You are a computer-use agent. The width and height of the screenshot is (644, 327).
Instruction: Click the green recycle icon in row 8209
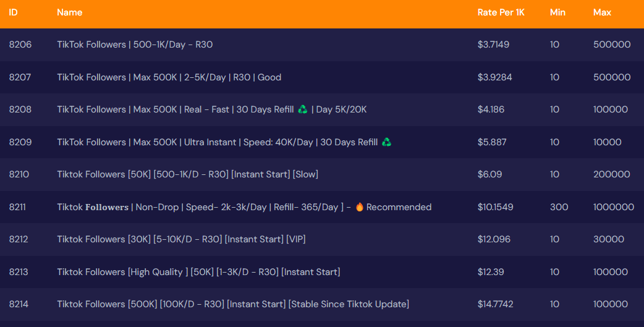[386, 142]
